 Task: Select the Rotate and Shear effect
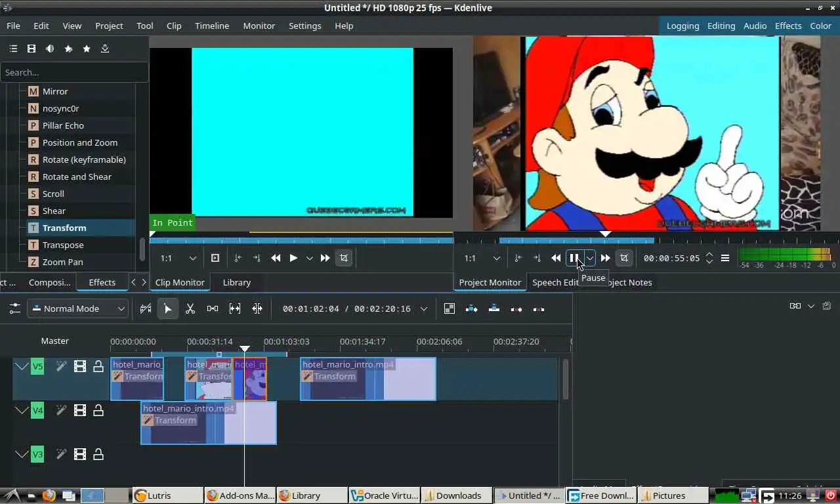click(77, 177)
